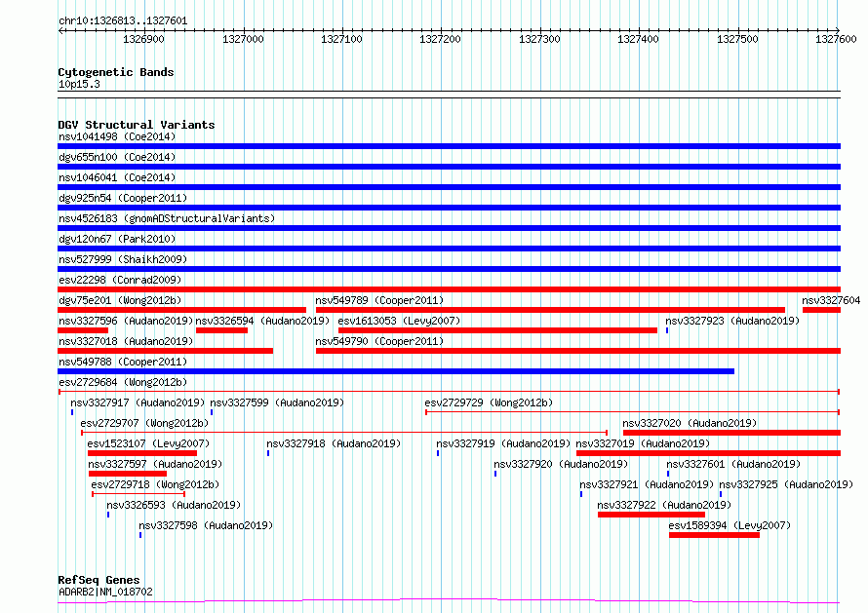Viewport: 868px width, 613px height.
Task: Click the Cytogenetic Bands track title
Action: [116, 72]
